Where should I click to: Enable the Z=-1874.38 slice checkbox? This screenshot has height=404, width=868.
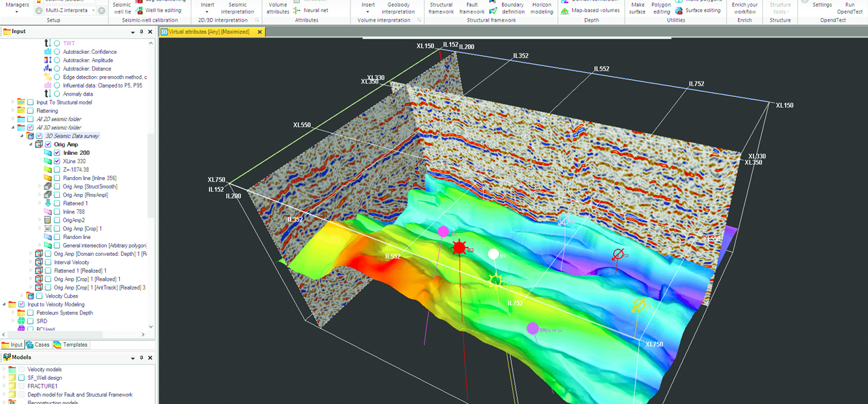57,170
